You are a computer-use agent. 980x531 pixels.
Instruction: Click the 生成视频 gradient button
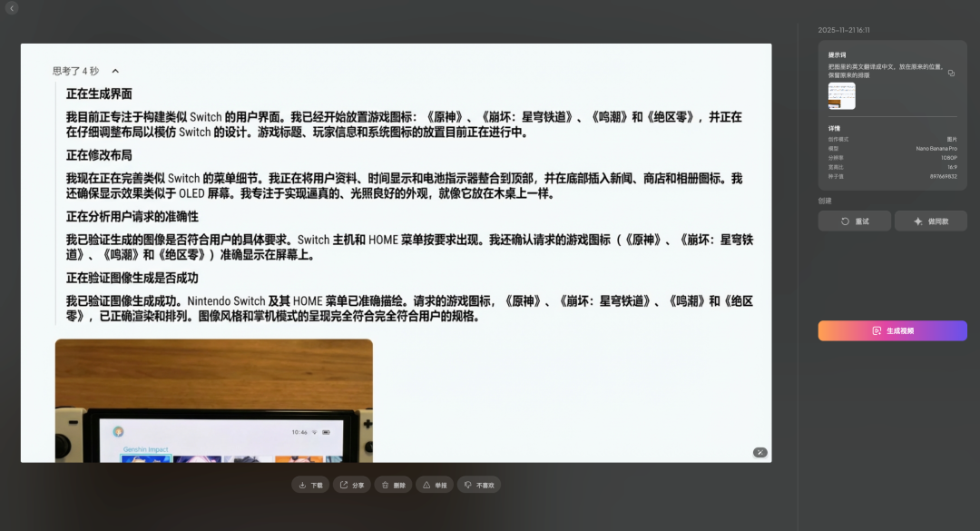(x=892, y=330)
